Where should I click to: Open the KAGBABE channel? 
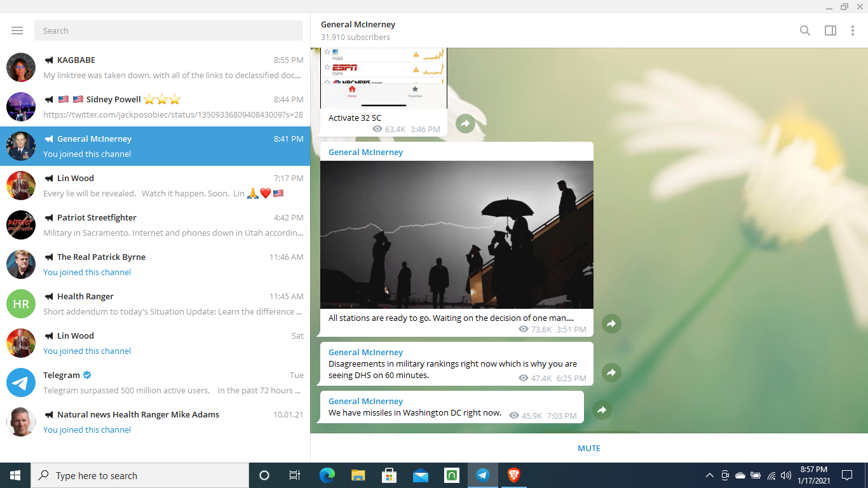pyautogui.click(x=155, y=67)
